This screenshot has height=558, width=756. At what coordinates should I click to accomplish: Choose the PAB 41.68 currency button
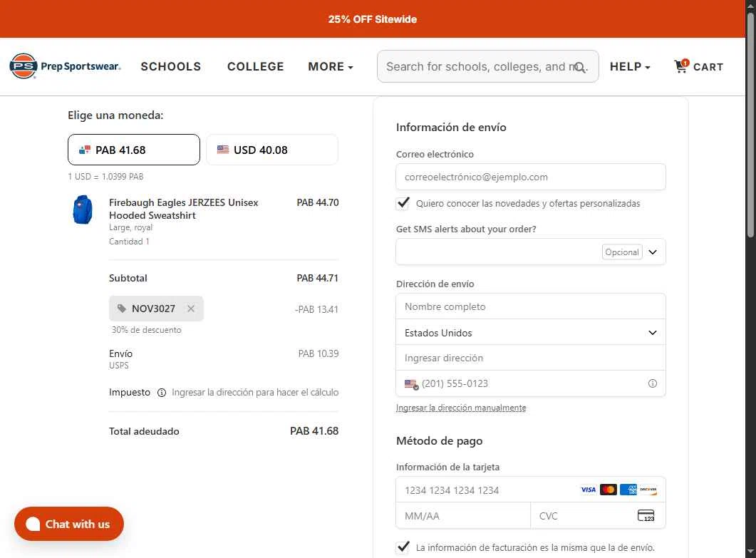133,150
